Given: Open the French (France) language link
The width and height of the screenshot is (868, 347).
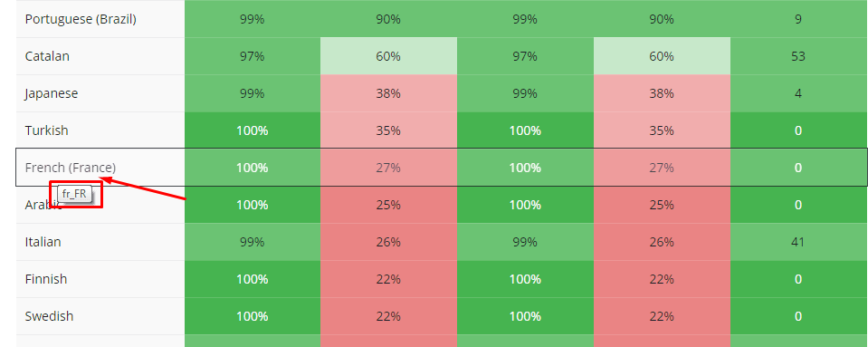Looking at the screenshot, I should (71, 168).
